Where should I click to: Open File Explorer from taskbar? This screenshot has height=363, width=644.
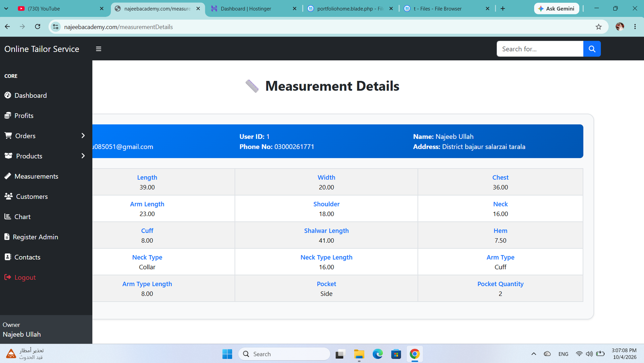tap(359, 354)
